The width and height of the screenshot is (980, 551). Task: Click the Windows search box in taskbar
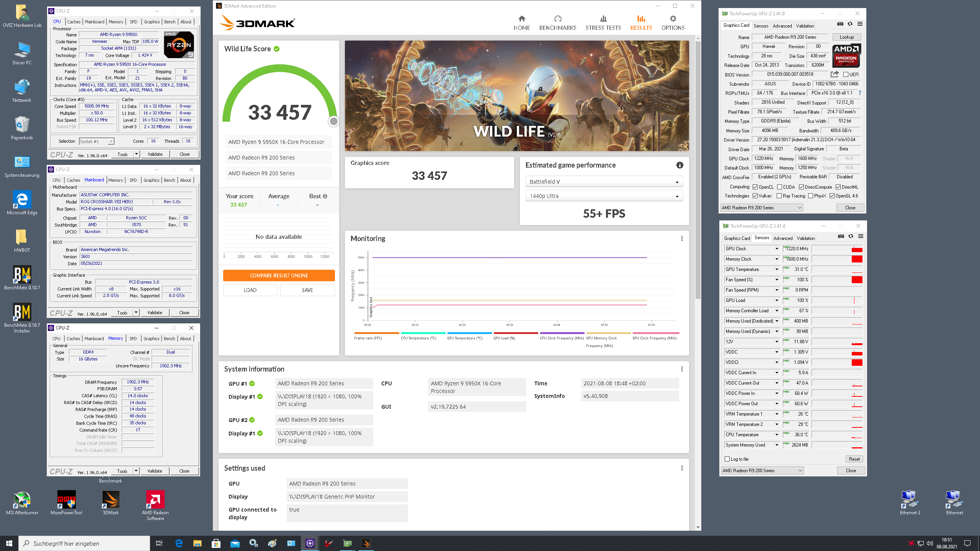(x=84, y=543)
